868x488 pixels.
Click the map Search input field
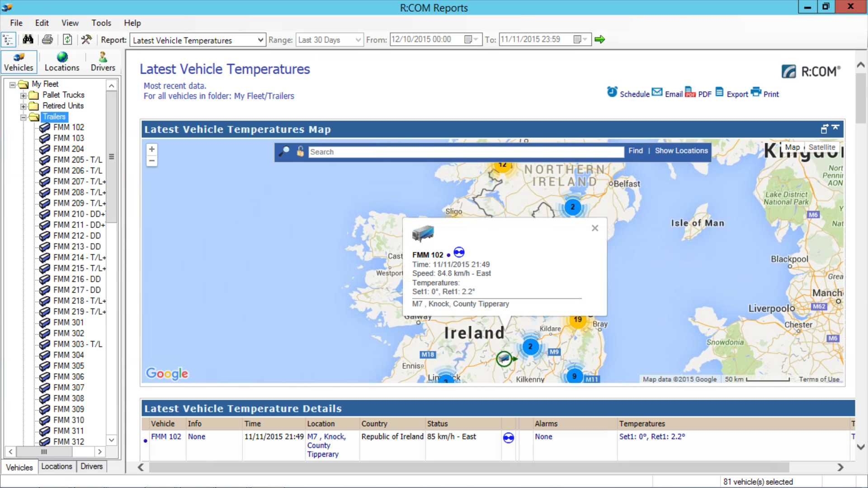[466, 152]
